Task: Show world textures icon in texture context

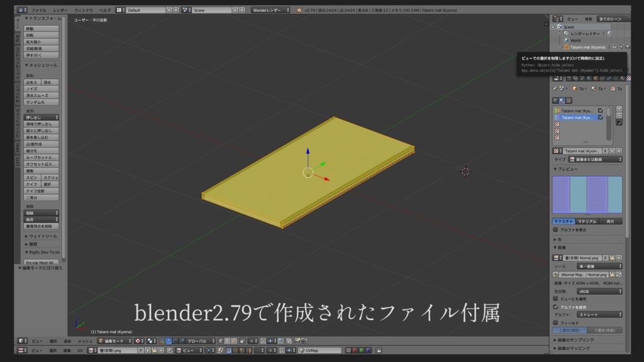Action: coord(555,101)
